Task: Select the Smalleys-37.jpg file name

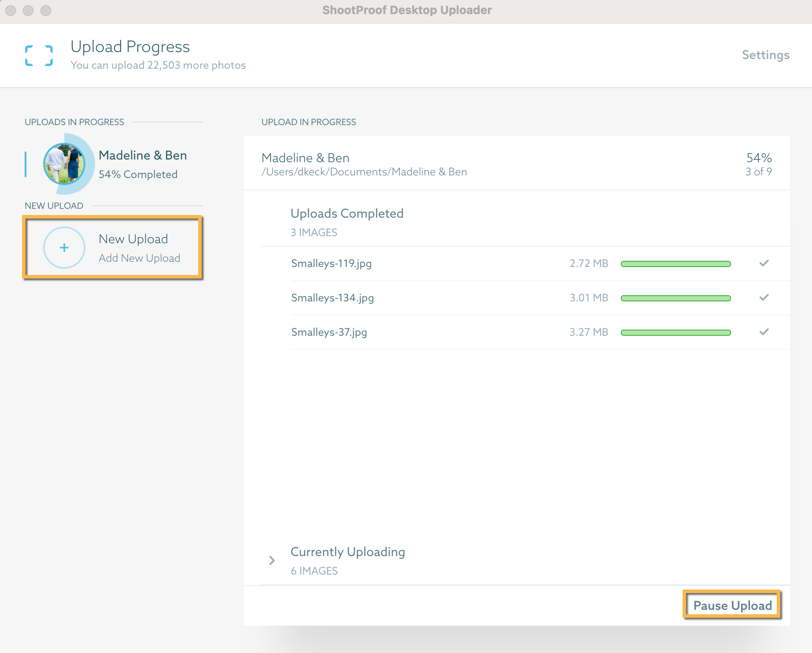Action: click(x=329, y=332)
